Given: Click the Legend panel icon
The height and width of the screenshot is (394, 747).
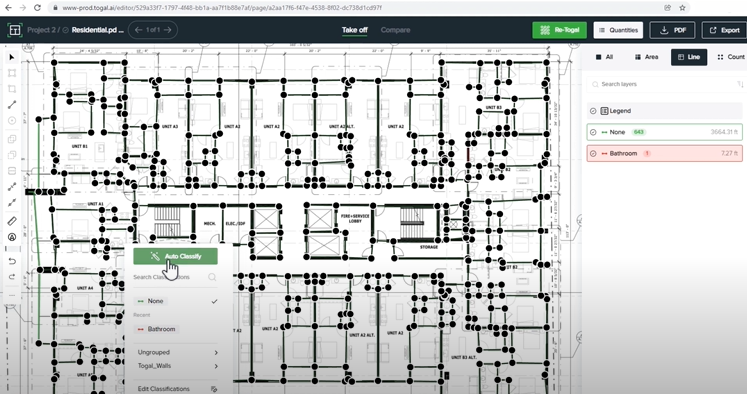Looking at the screenshot, I should tap(604, 111).
